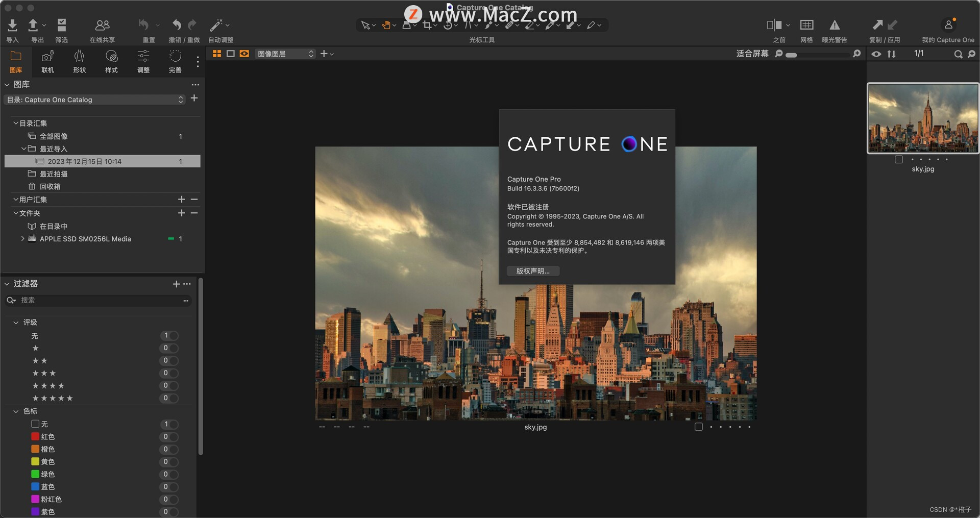980x518 pixels.
Task: Click the 导入 import icon
Action: tap(12, 25)
